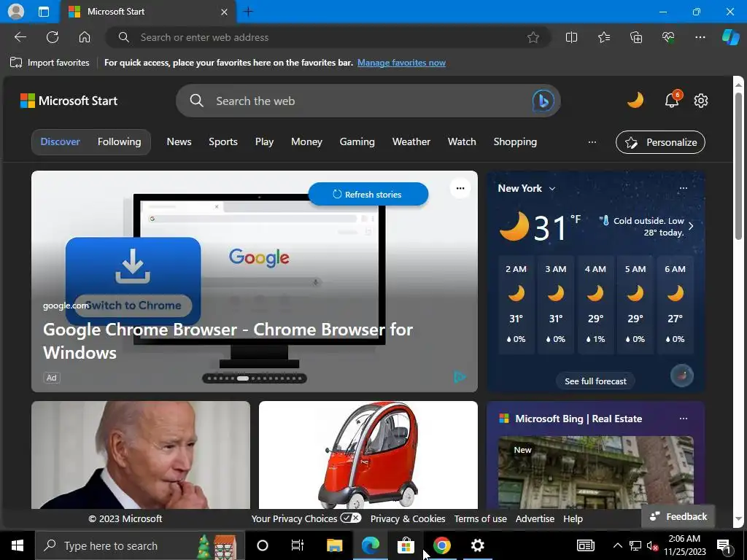Open Privacy & Cookies link
Image resolution: width=747 pixels, height=560 pixels.
click(408, 518)
